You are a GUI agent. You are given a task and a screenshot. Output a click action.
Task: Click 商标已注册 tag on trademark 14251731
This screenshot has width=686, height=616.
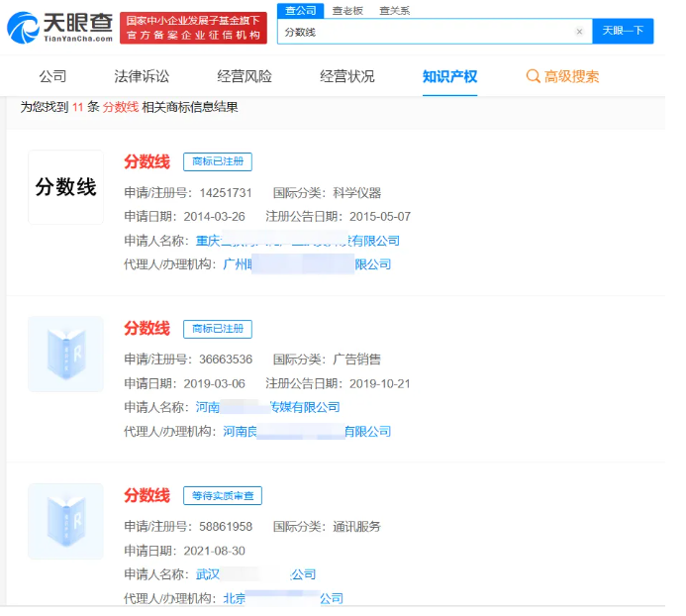point(218,161)
